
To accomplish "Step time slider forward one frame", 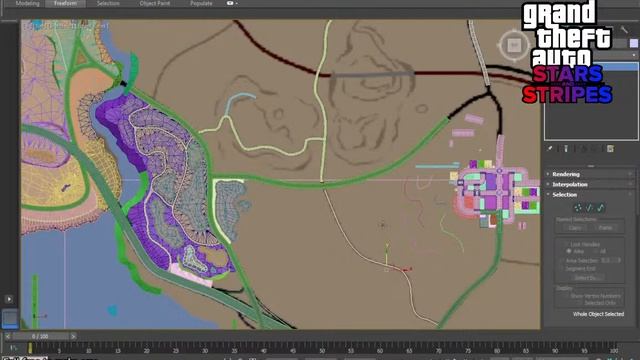I will click(73, 337).
